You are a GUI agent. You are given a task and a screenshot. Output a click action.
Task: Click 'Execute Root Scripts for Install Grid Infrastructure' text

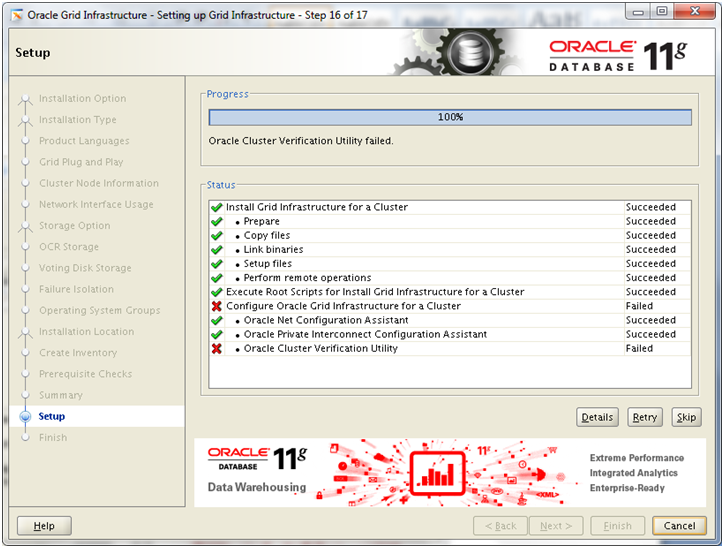[375, 292]
